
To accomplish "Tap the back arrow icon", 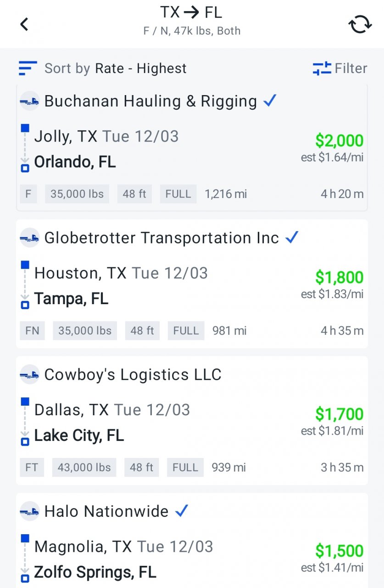I will tap(24, 24).
